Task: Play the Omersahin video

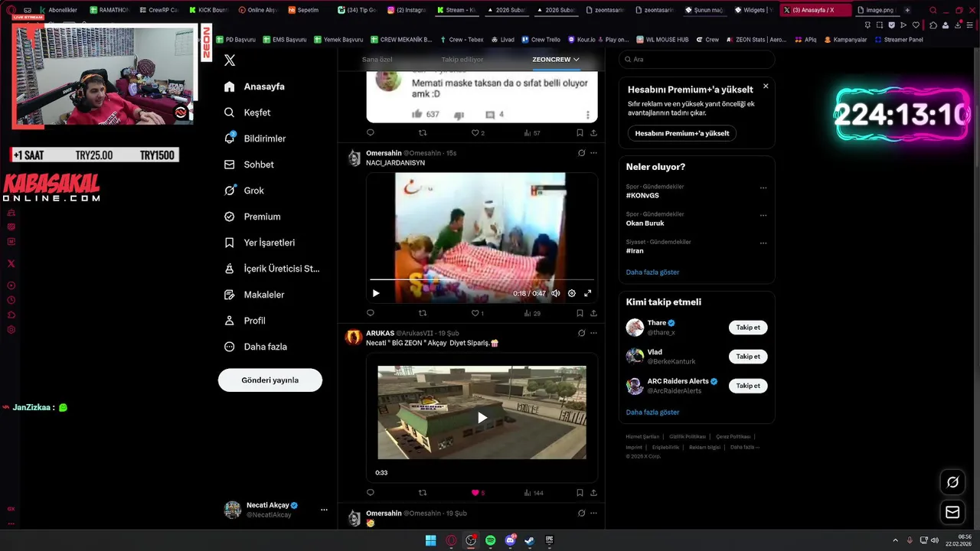Action: click(376, 293)
